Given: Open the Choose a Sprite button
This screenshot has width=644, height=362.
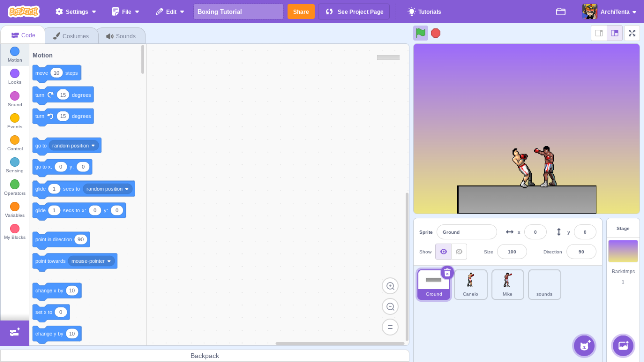Looking at the screenshot, I should coord(584,346).
